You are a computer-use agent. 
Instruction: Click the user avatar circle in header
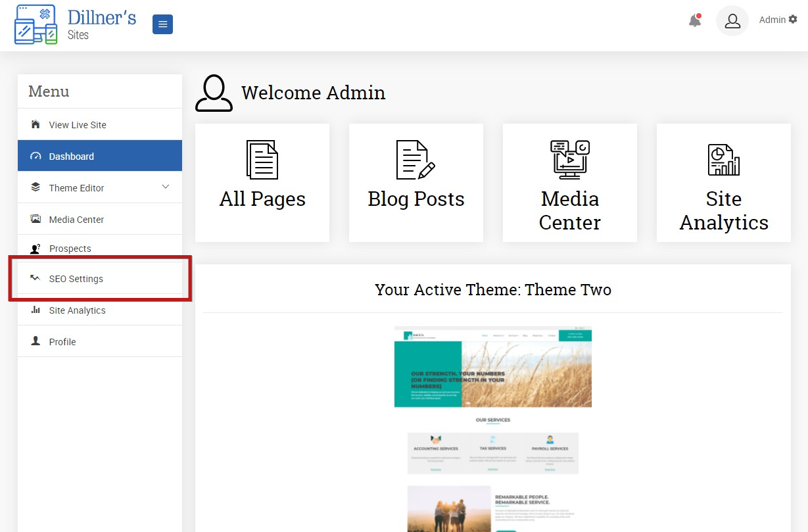click(732, 20)
